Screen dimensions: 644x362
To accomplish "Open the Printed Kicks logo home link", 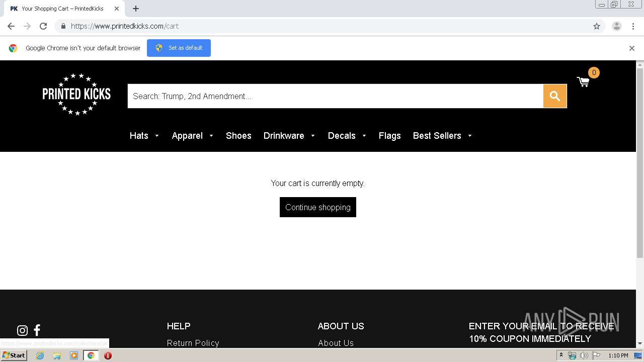I will click(76, 94).
